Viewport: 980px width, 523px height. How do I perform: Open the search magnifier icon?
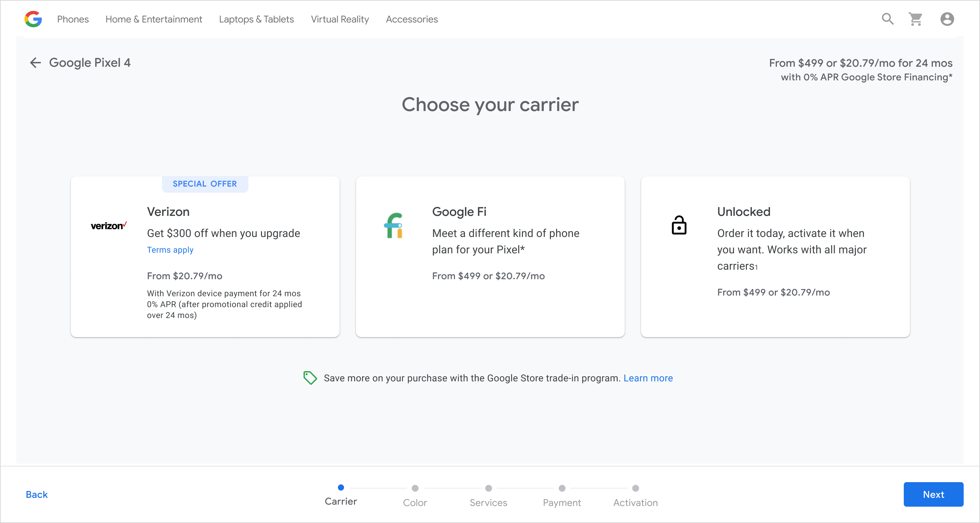(887, 19)
